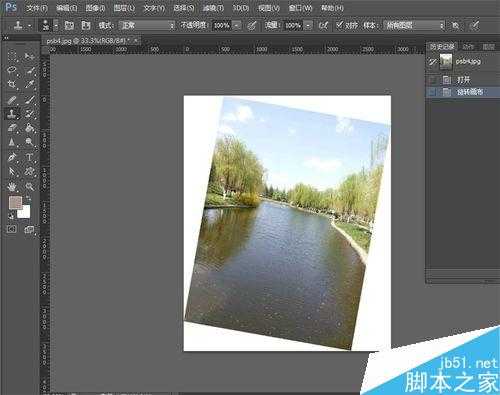This screenshot has height=395, width=500.
Task: Enable airbrush mode icon
Action: [323, 25]
